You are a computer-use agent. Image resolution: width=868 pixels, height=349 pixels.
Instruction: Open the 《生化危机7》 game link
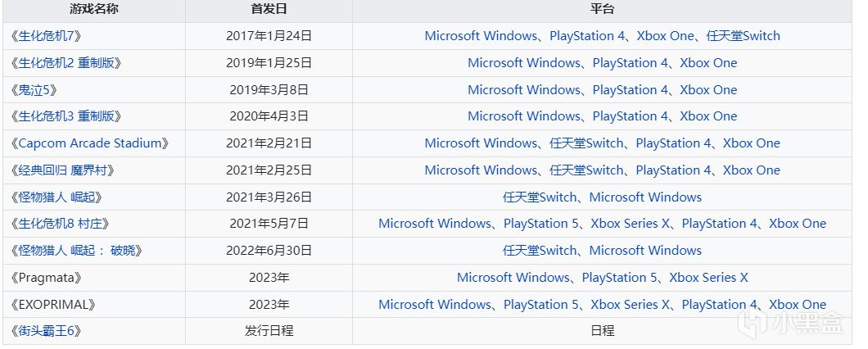[47, 36]
